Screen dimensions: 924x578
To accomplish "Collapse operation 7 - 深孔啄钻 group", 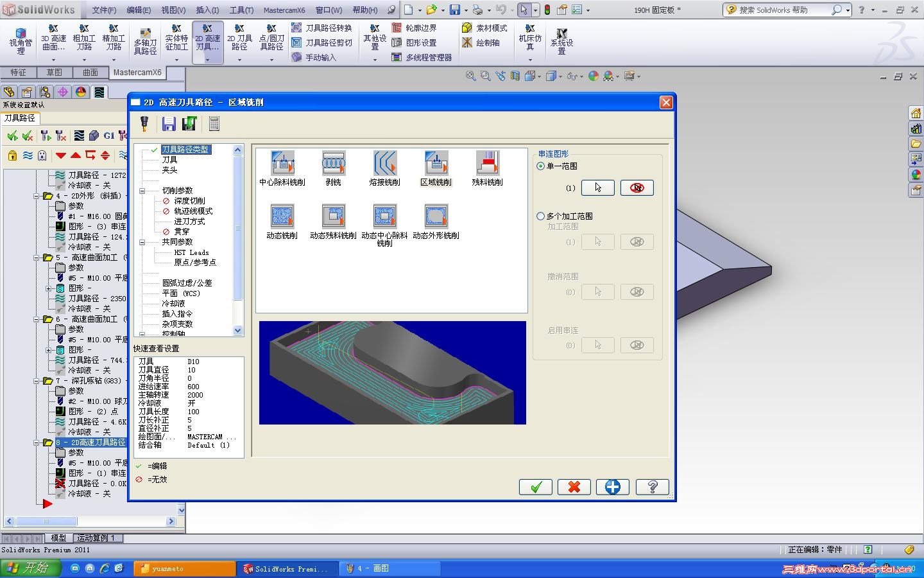I will coord(37,381).
